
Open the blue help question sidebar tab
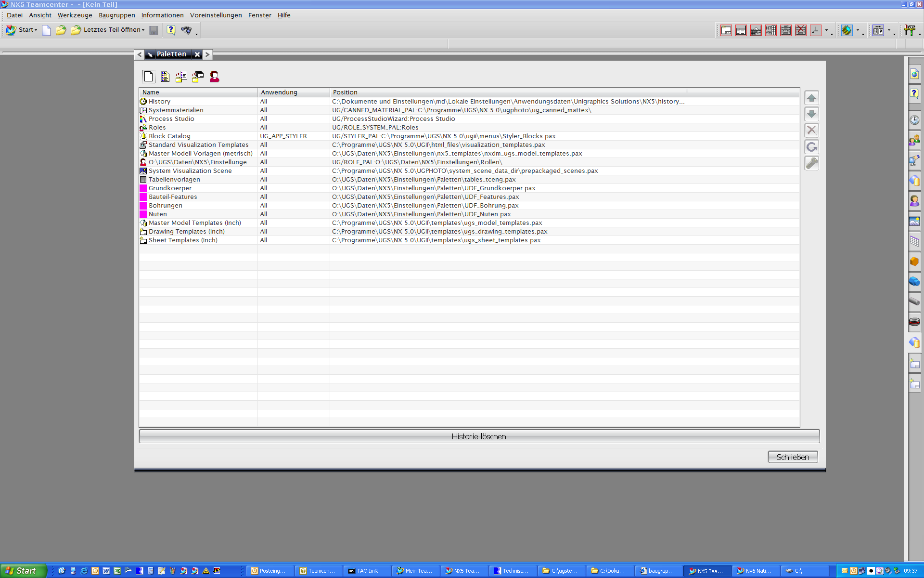(x=914, y=94)
